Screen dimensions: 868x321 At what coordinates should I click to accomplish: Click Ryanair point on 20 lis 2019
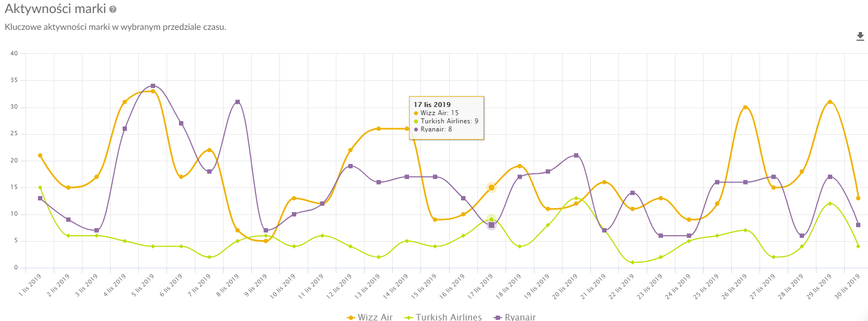(x=576, y=155)
